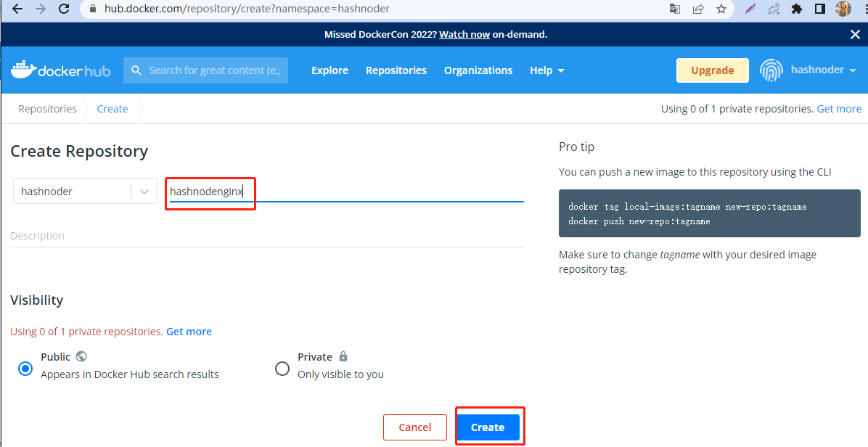
Task: Click the Upgrade button
Action: (x=713, y=70)
